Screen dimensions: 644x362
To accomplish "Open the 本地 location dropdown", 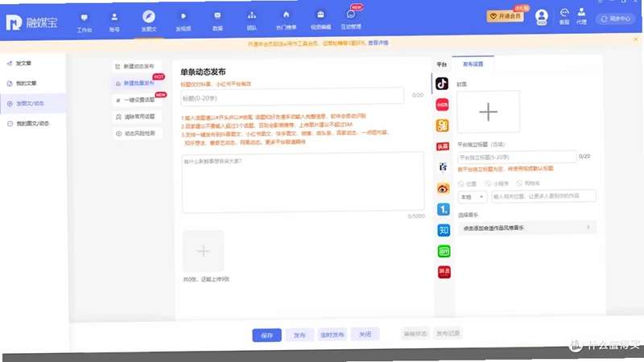I will coord(473,197).
